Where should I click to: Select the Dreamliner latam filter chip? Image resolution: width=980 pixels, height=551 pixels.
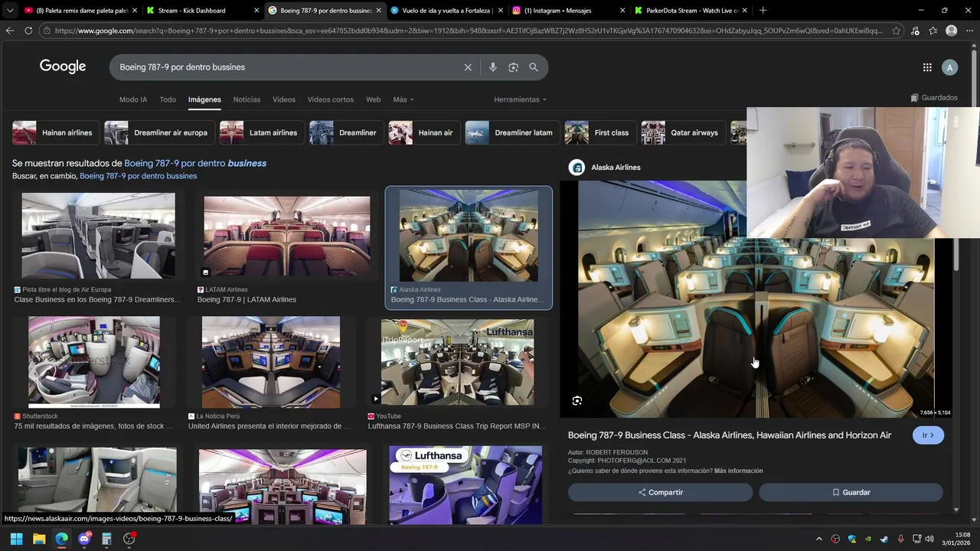(511, 132)
